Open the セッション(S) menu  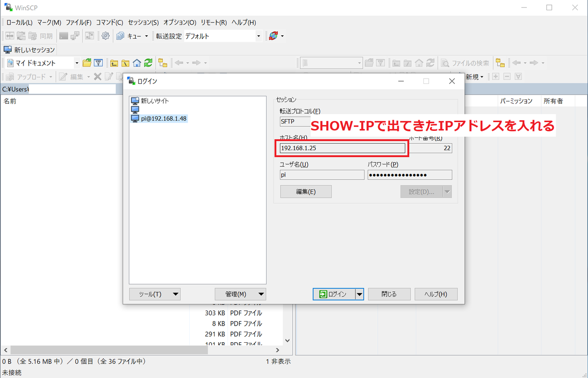pos(143,23)
